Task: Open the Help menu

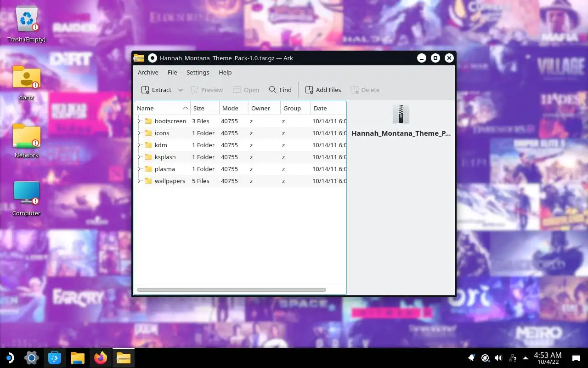Action: 225,72
